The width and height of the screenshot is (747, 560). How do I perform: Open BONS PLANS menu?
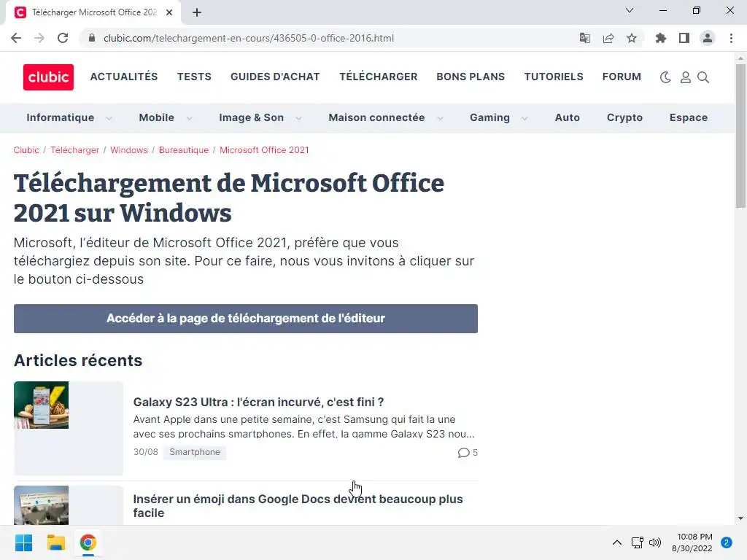tap(471, 77)
